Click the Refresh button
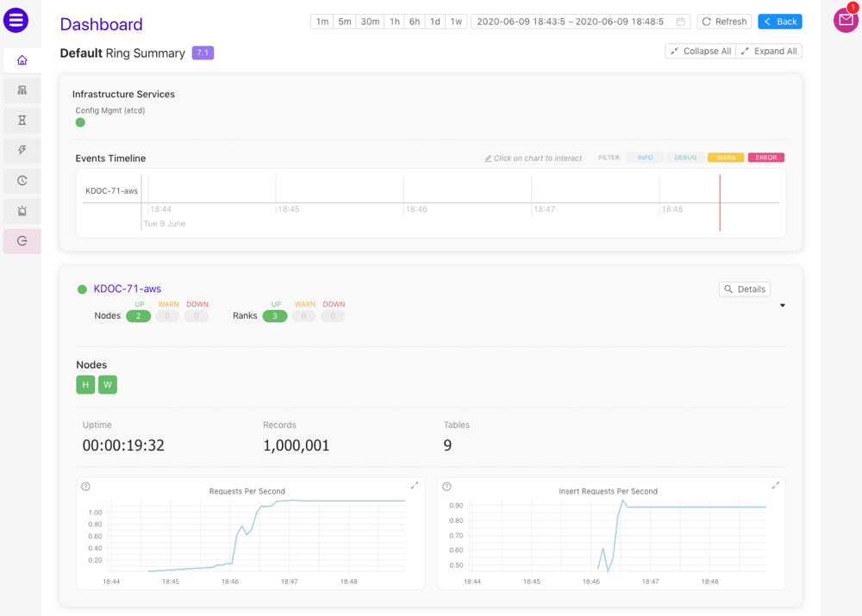The height and width of the screenshot is (616, 862). 724,21
